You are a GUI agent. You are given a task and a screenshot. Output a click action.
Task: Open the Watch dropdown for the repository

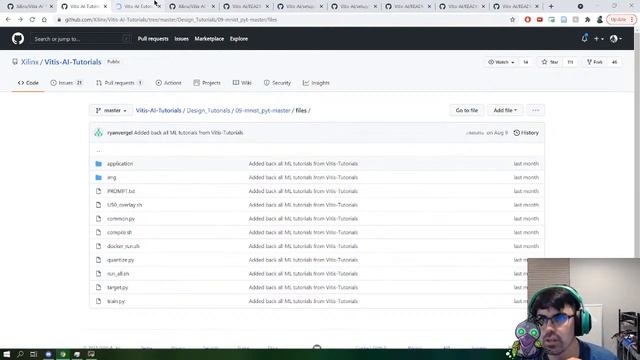coord(501,62)
